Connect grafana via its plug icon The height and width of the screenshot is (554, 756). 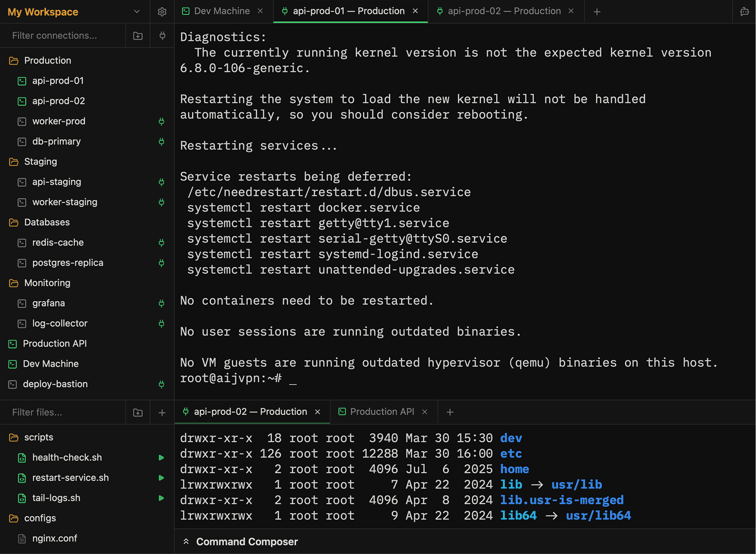(x=161, y=303)
